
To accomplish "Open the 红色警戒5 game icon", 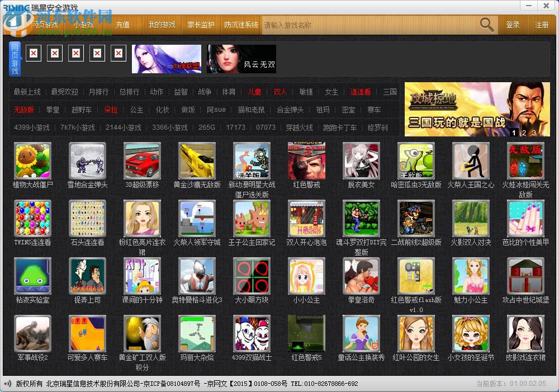I will (x=306, y=333).
